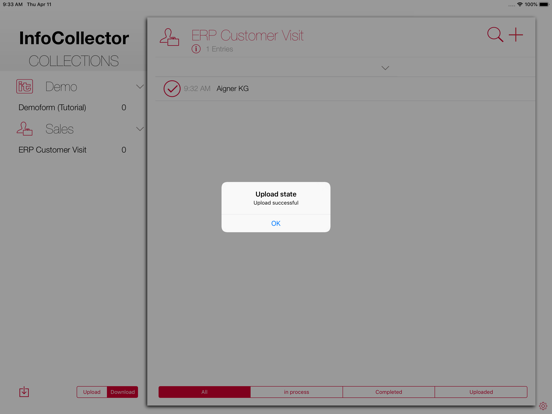Switch to the Uploaded filter tab
552x414 pixels.
481,392
